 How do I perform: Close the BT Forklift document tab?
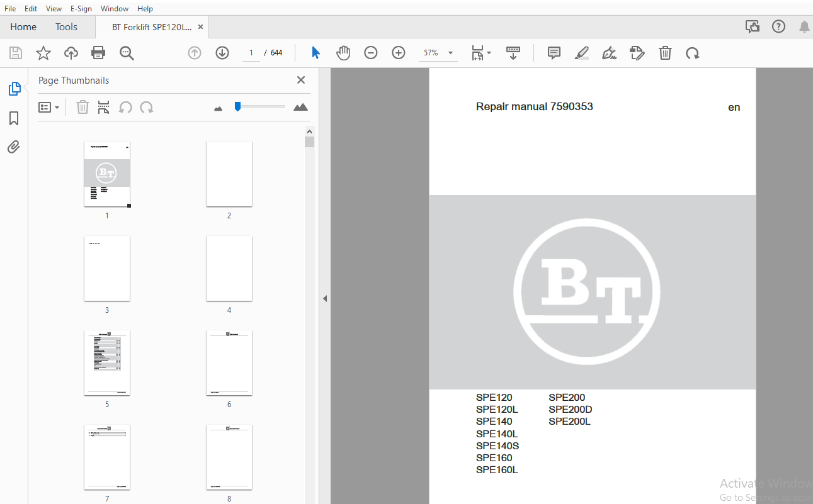pyautogui.click(x=200, y=27)
